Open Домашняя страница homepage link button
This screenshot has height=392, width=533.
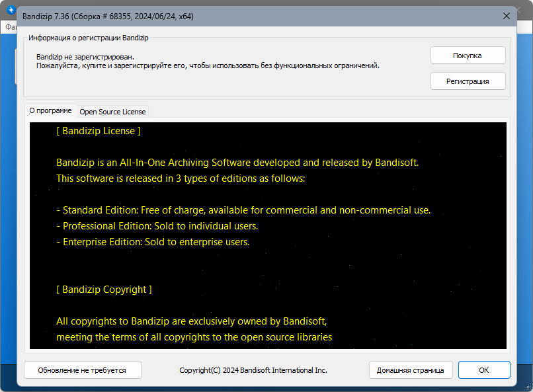tap(411, 370)
